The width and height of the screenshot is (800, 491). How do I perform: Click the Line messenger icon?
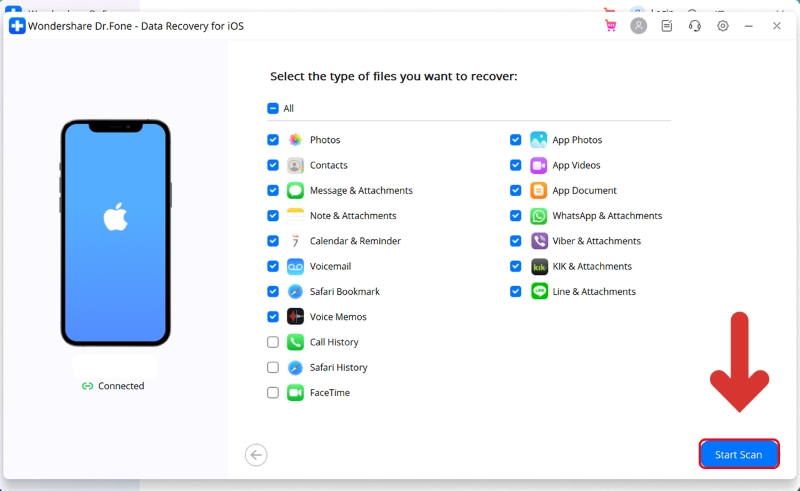(x=539, y=292)
